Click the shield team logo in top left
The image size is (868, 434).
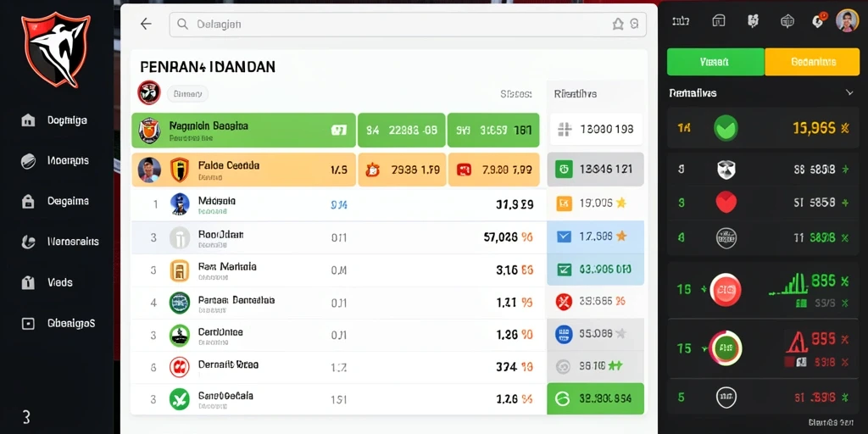coord(55,50)
